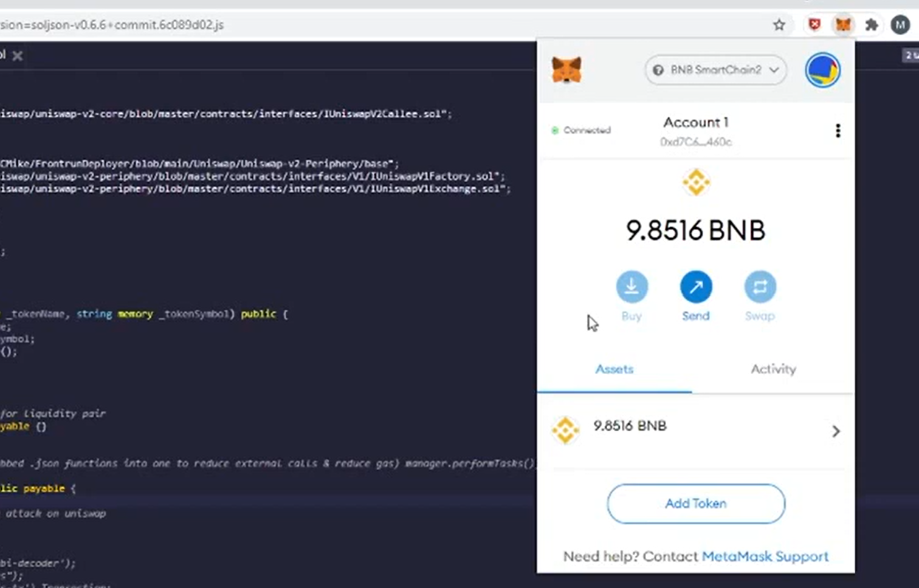Viewport: 919px width, 588px height.
Task: Expand the 9.8516 BNB asset row chevron
Action: pyautogui.click(x=836, y=431)
